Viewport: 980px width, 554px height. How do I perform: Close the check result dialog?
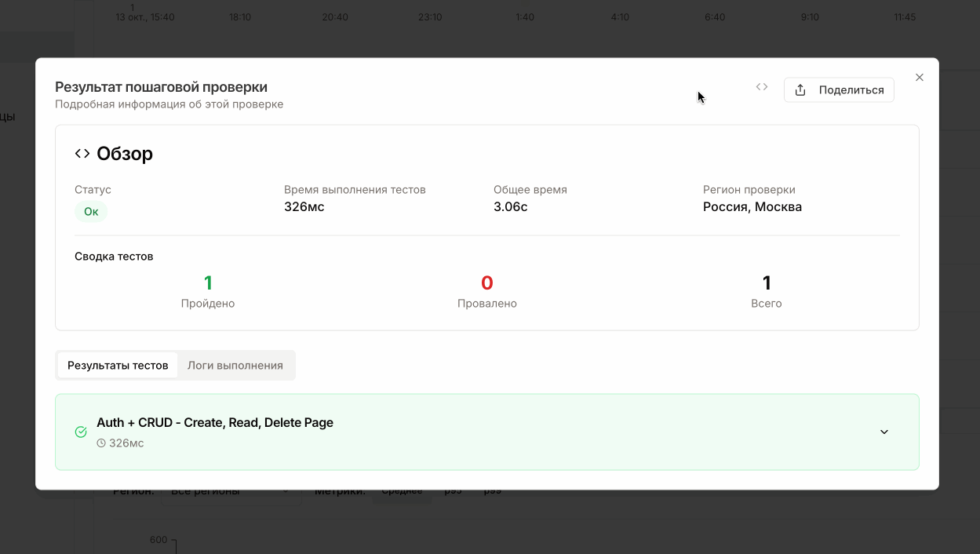click(x=919, y=77)
